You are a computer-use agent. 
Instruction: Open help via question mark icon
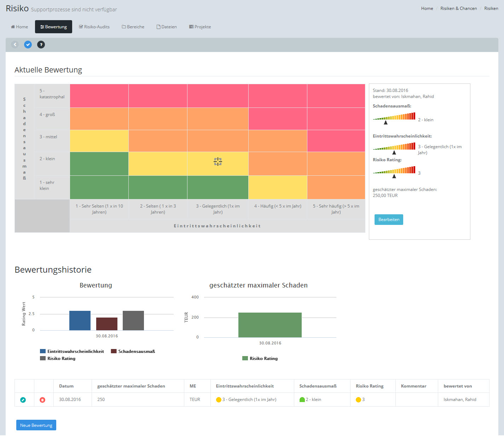41,45
